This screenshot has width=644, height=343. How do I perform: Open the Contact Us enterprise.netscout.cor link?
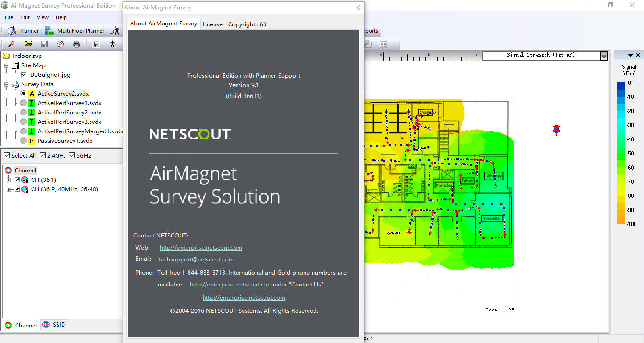click(230, 285)
